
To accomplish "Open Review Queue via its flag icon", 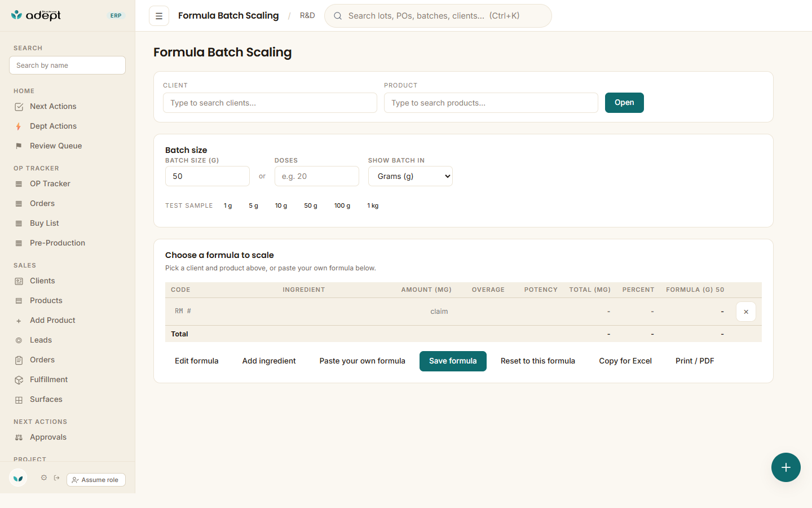I will pyautogui.click(x=19, y=146).
